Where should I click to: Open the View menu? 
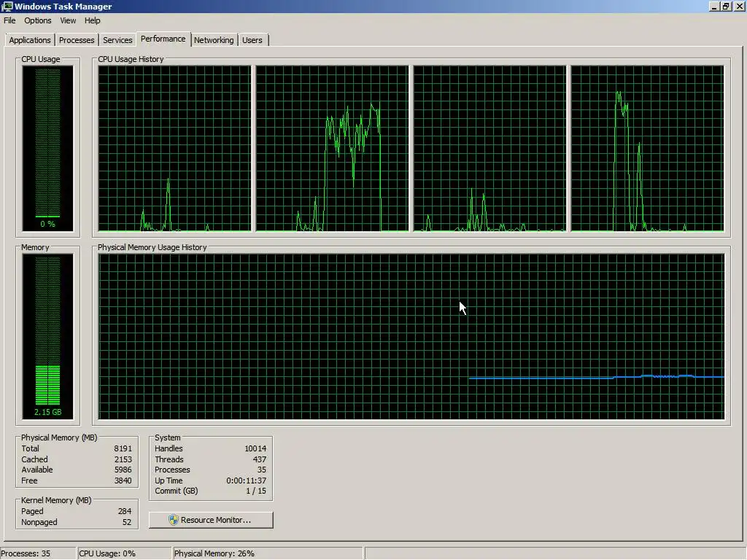(68, 20)
